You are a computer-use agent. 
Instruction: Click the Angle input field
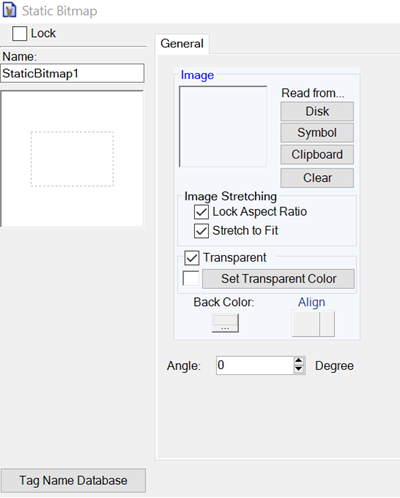click(x=255, y=366)
